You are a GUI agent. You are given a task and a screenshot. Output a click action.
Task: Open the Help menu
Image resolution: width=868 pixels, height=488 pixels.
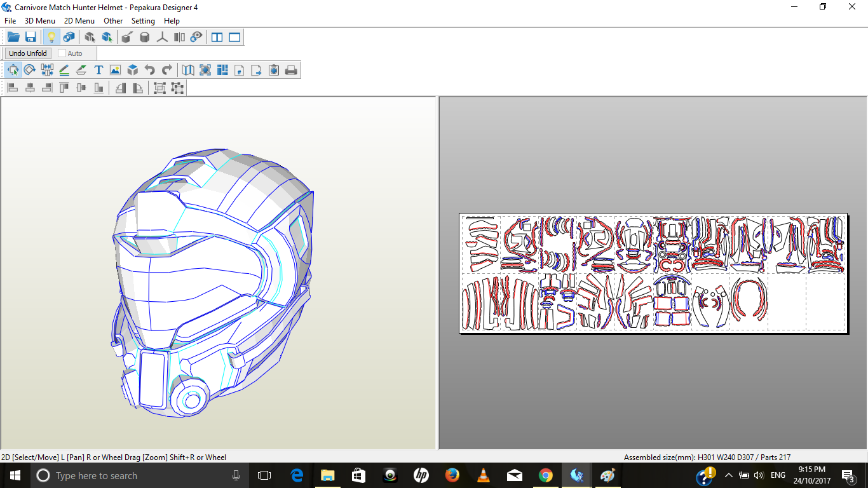172,21
